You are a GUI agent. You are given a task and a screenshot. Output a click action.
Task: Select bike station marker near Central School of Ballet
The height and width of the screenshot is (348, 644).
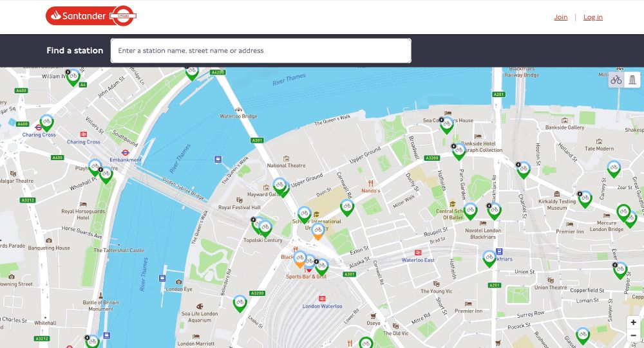point(470,211)
